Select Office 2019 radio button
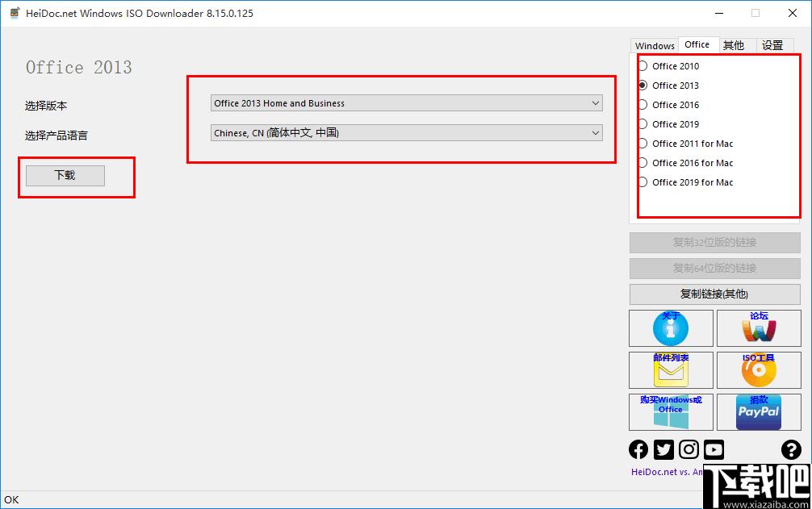The width and height of the screenshot is (812, 509). [642, 124]
